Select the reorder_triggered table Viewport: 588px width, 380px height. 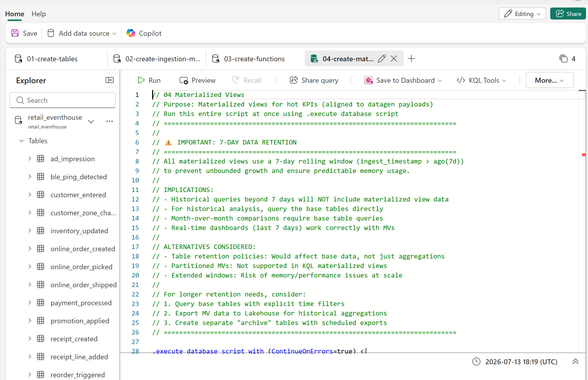point(78,375)
